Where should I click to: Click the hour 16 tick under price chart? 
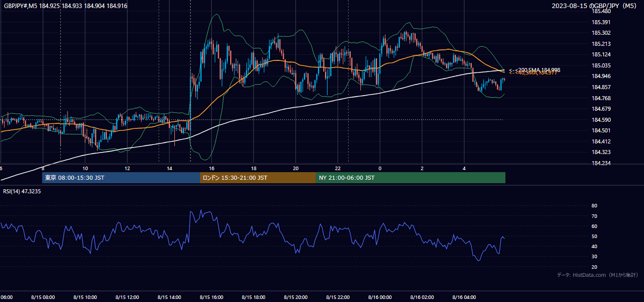[x=212, y=168]
